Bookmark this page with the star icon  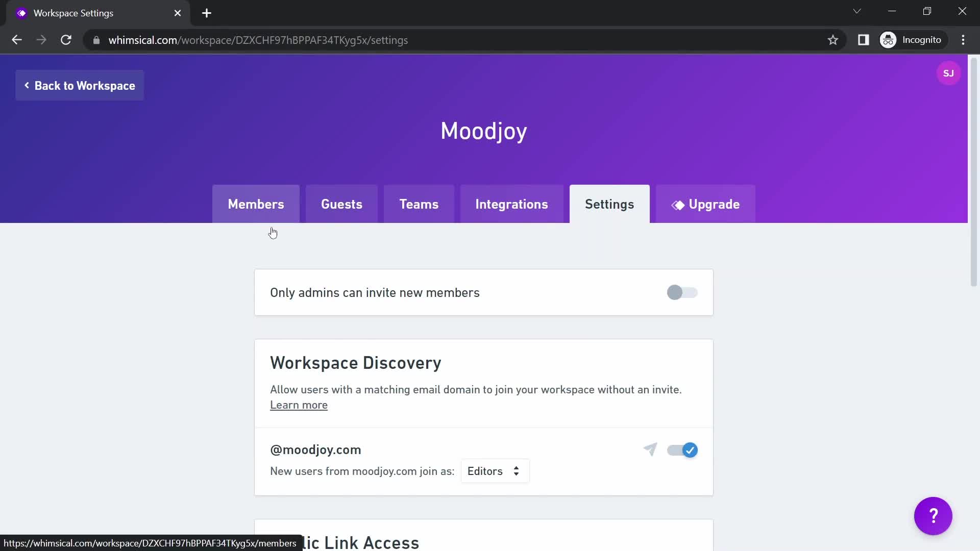[x=833, y=40]
